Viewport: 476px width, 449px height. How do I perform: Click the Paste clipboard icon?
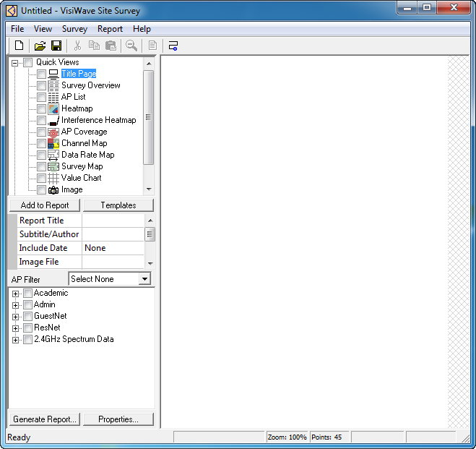[111, 46]
